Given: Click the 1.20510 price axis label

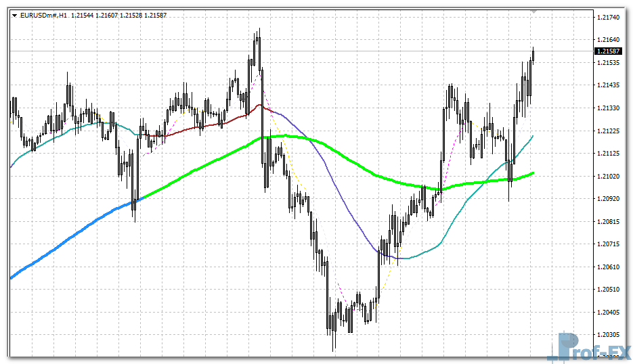Looking at the screenshot, I should (x=608, y=289).
